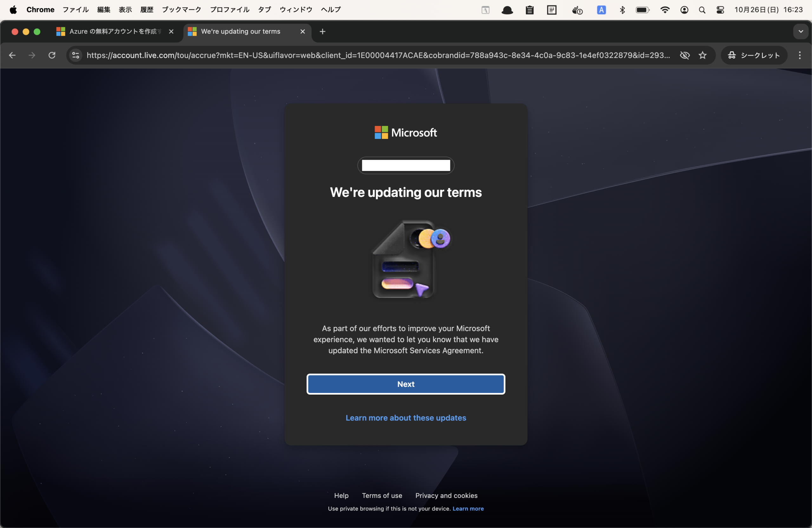The height and width of the screenshot is (528, 812).
Task: Go back to previous page
Action: click(x=12, y=55)
